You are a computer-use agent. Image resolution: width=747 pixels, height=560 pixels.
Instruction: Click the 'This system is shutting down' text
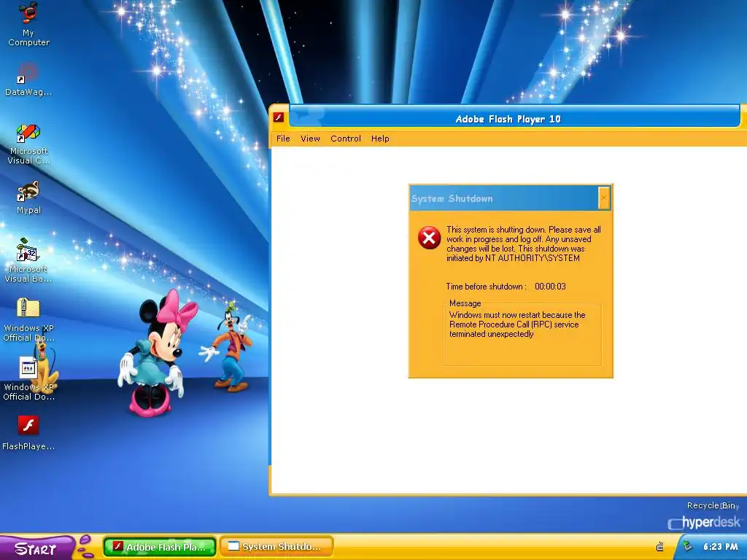point(524,244)
